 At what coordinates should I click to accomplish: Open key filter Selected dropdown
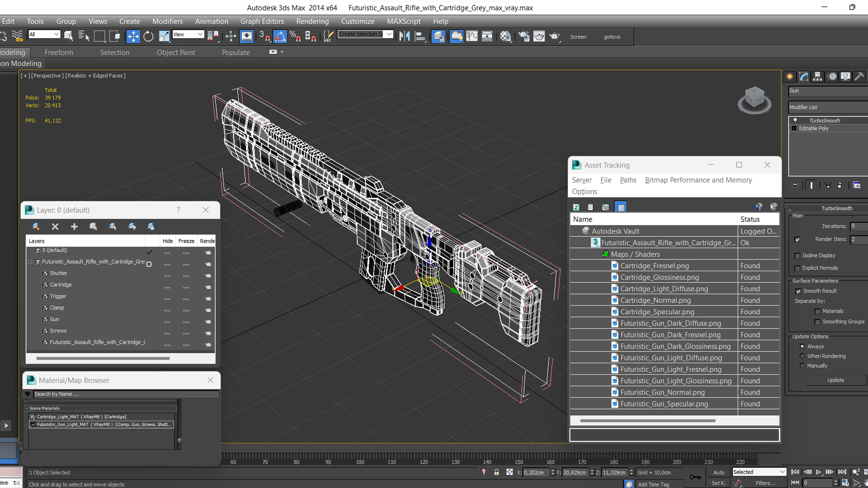click(x=759, y=472)
